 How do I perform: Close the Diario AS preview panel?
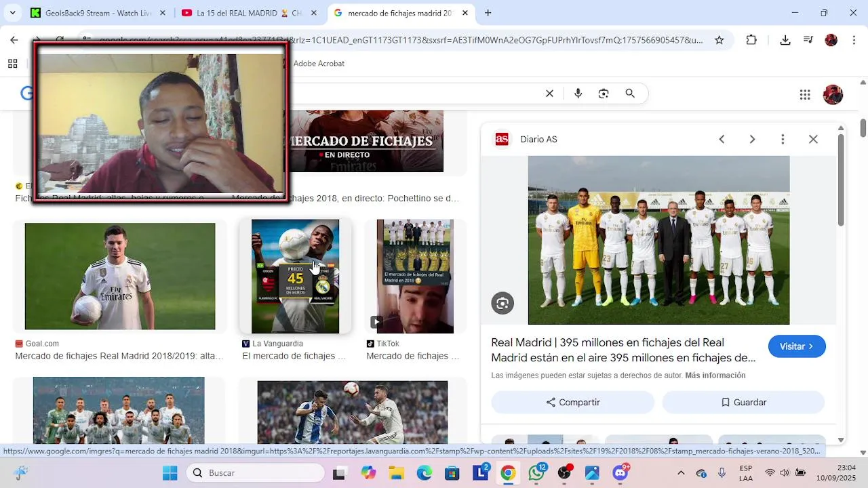(x=813, y=139)
